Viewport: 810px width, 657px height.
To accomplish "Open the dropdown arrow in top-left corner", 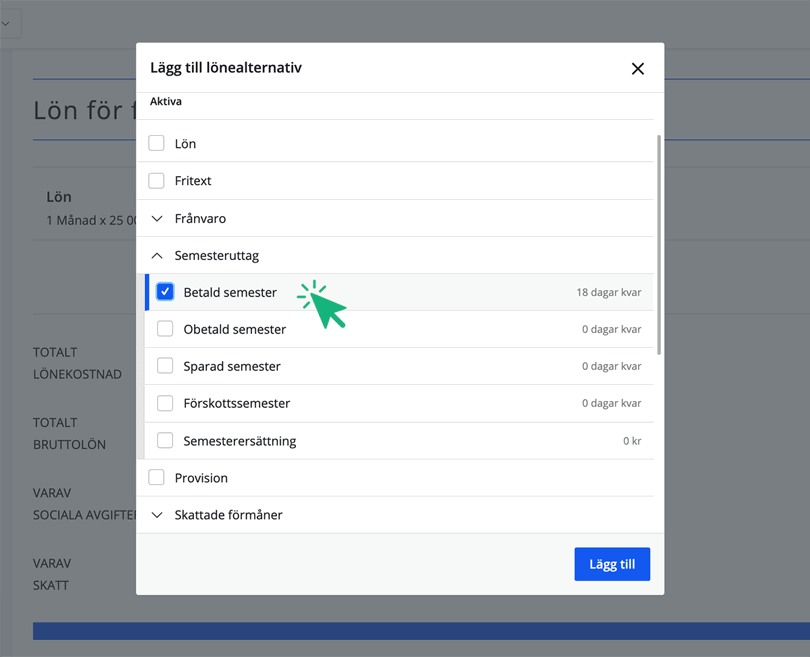I will (x=6, y=23).
